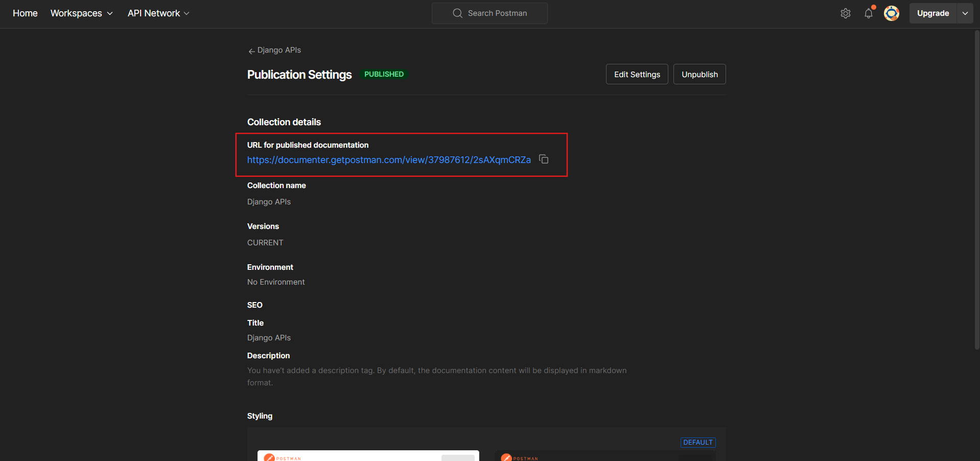Click the DEFAULT badge in Styling

[698, 443]
